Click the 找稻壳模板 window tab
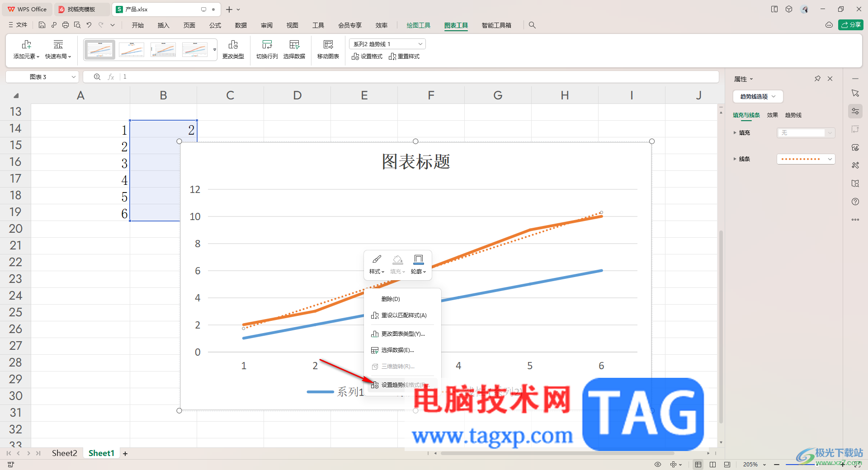The width and height of the screenshot is (868, 470). [81, 9]
